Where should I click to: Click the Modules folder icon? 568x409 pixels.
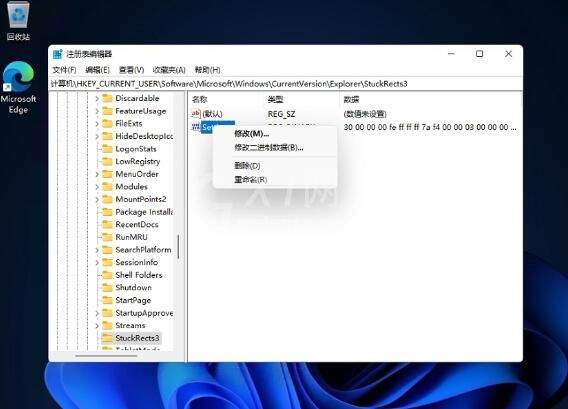tap(107, 187)
